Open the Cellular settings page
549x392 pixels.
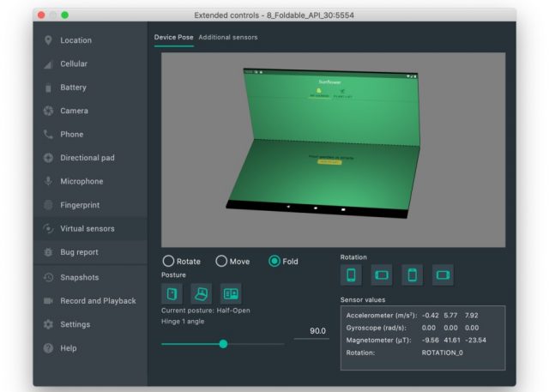point(90,64)
